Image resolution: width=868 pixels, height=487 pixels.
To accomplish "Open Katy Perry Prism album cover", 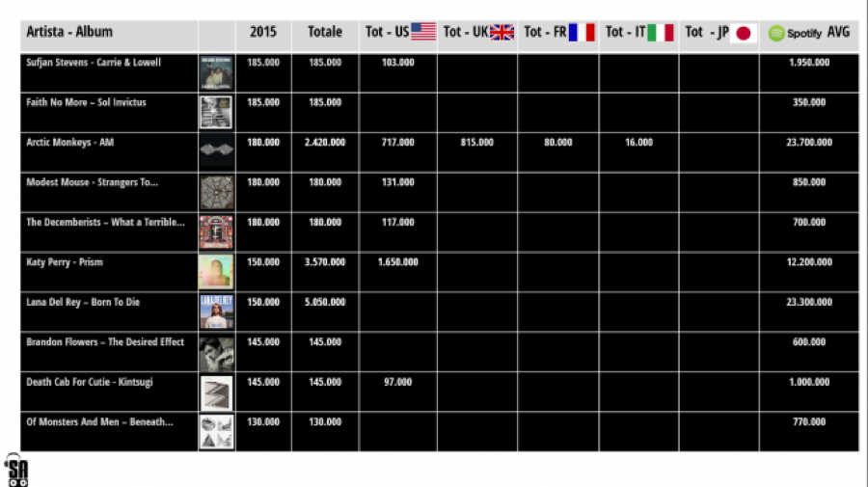I will (216, 272).
